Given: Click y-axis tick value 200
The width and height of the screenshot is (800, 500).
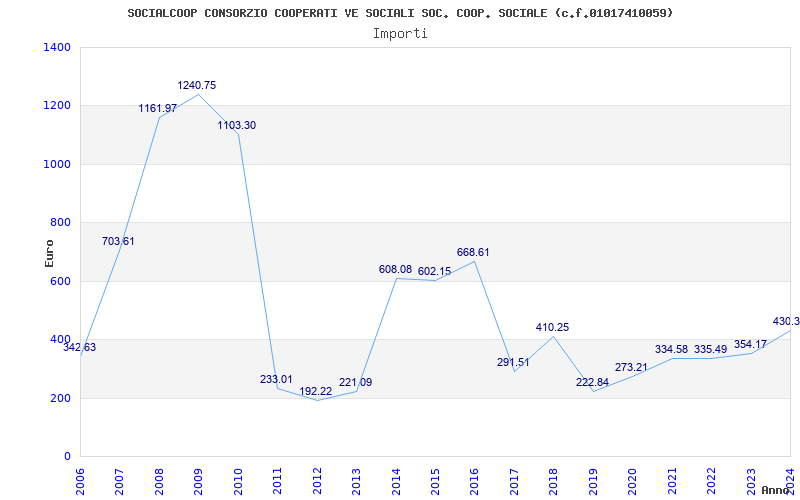Looking at the screenshot, I should click(x=63, y=398).
